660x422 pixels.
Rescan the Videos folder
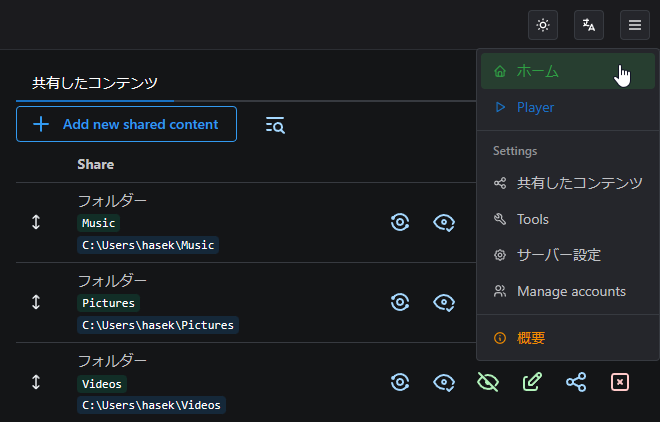pyautogui.click(x=400, y=382)
